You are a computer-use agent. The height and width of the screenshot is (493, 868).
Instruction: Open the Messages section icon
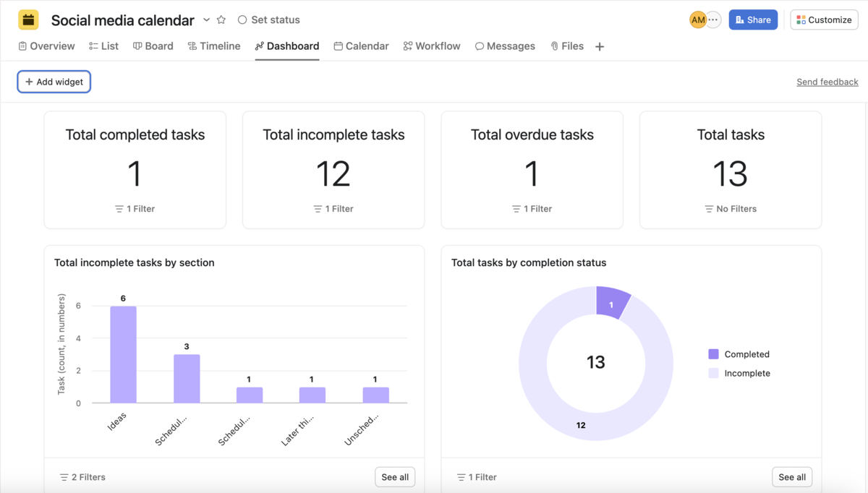[x=480, y=46]
